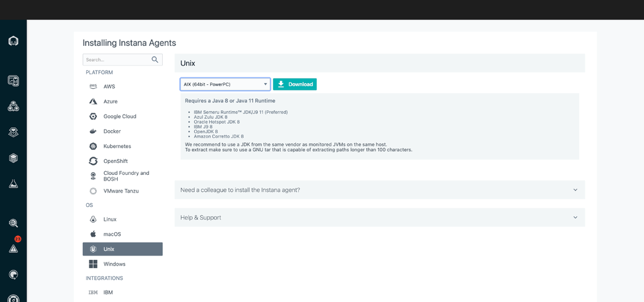
Task: Click the PLATFORM section label
Action: point(99,72)
